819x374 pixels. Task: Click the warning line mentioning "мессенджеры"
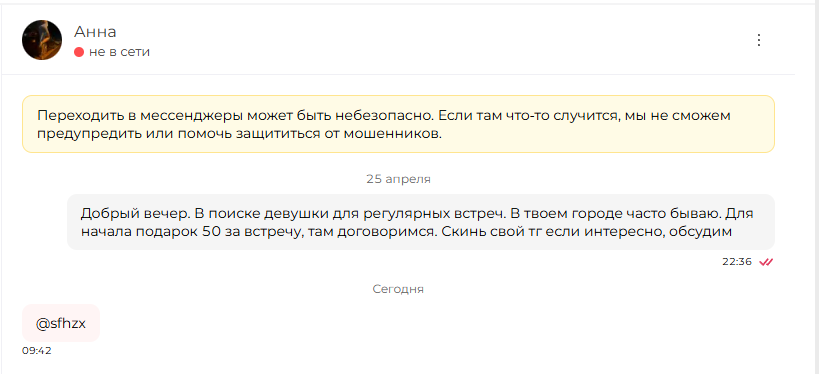coord(384,115)
